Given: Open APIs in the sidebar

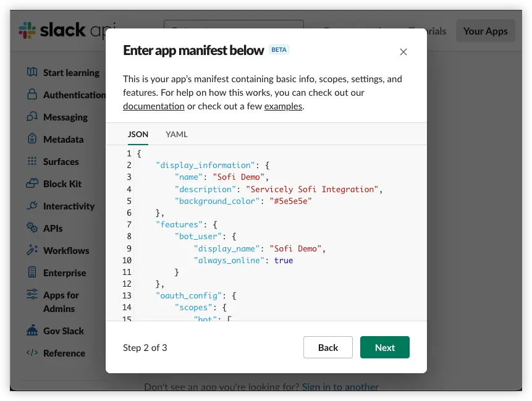Looking at the screenshot, I should 53,229.
